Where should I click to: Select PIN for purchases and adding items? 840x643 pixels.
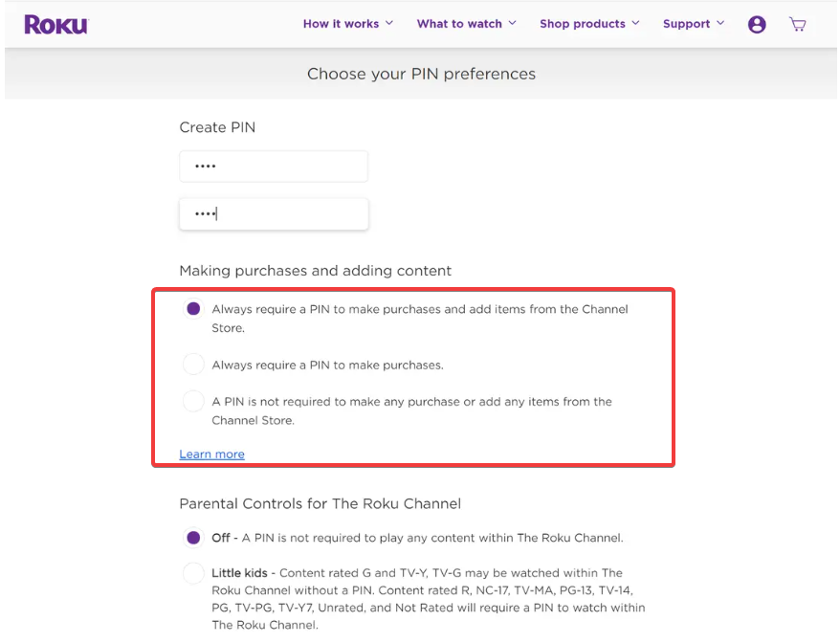coord(193,309)
